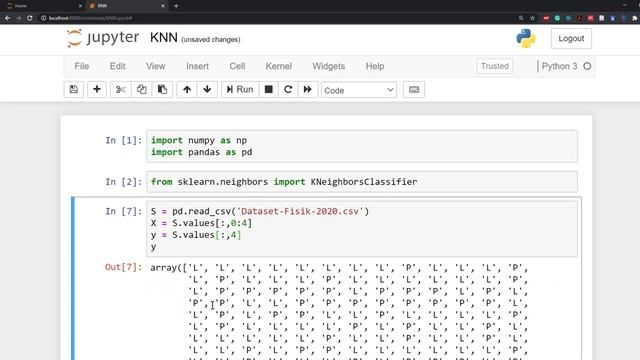640x360 pixels.
Task: Click into the read_csv code cell
Action: (x=362, y=229)
